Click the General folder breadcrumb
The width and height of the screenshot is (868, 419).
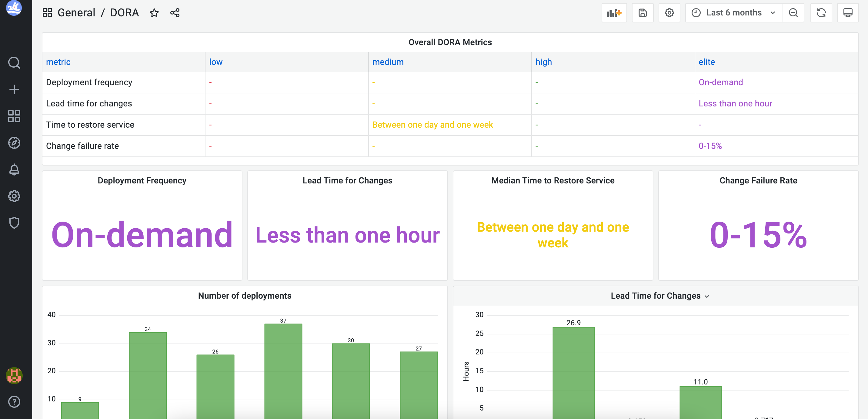(76, 13)
